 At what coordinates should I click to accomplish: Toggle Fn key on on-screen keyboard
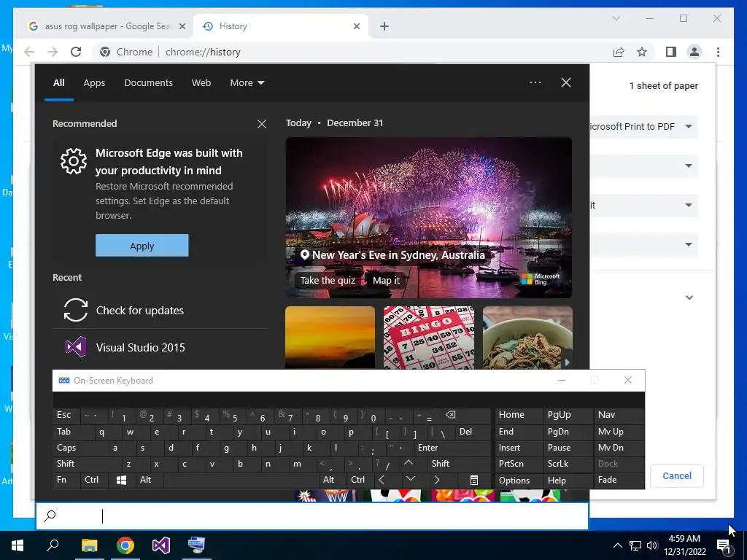[x=66, y=480]
